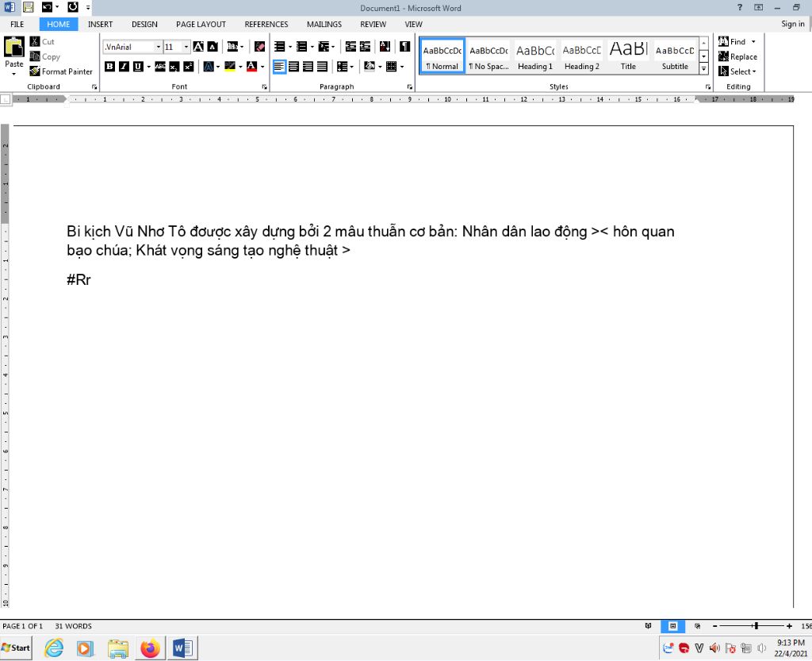Justify the paragraph text
Image resolution: width=812 pixels, height=661 pixels.
(322, 67)
